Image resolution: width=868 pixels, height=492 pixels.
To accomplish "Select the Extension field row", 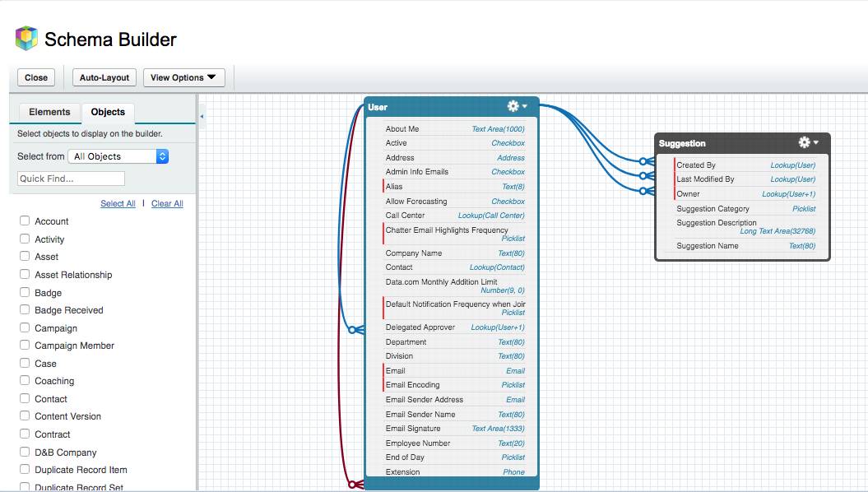I will 454,472.
